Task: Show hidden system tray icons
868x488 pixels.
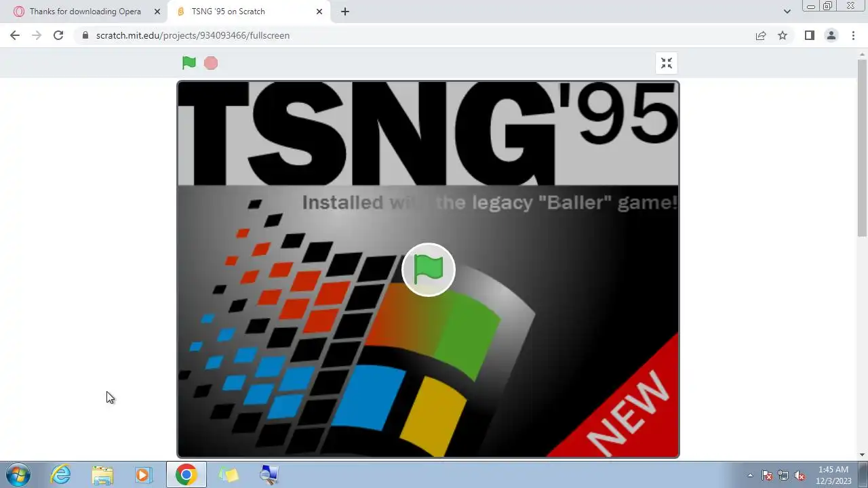Action: click(750, 475)
